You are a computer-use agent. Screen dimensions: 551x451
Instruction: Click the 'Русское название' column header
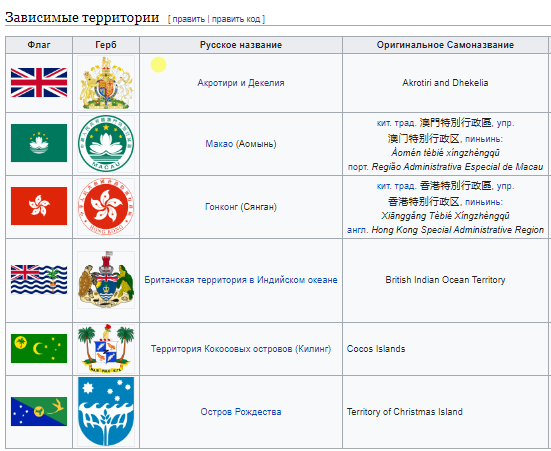[241, 45]
